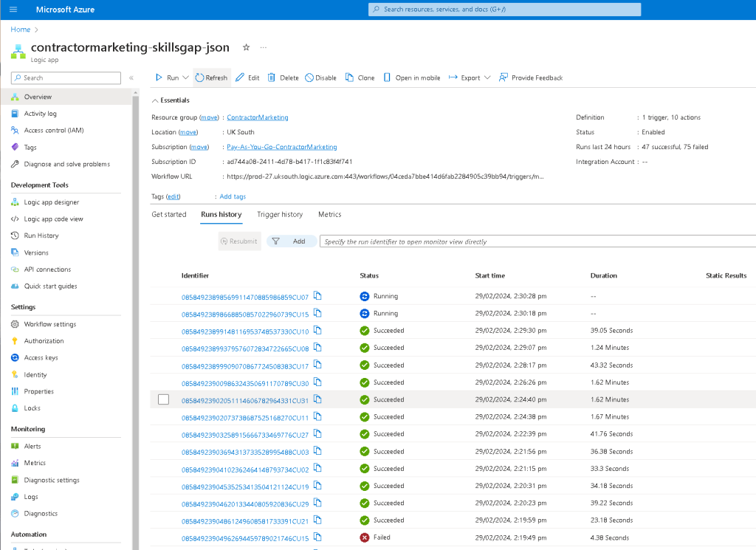Copy identifier ending CU17
756x550 pixels.
[x=317, y=365]
